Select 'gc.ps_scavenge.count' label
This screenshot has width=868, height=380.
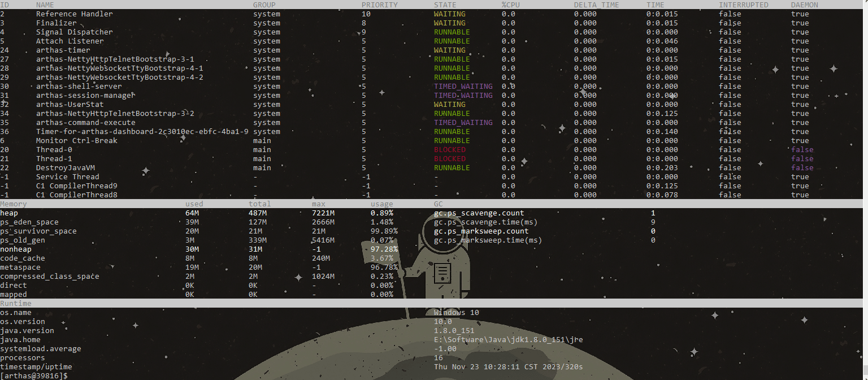479,213
